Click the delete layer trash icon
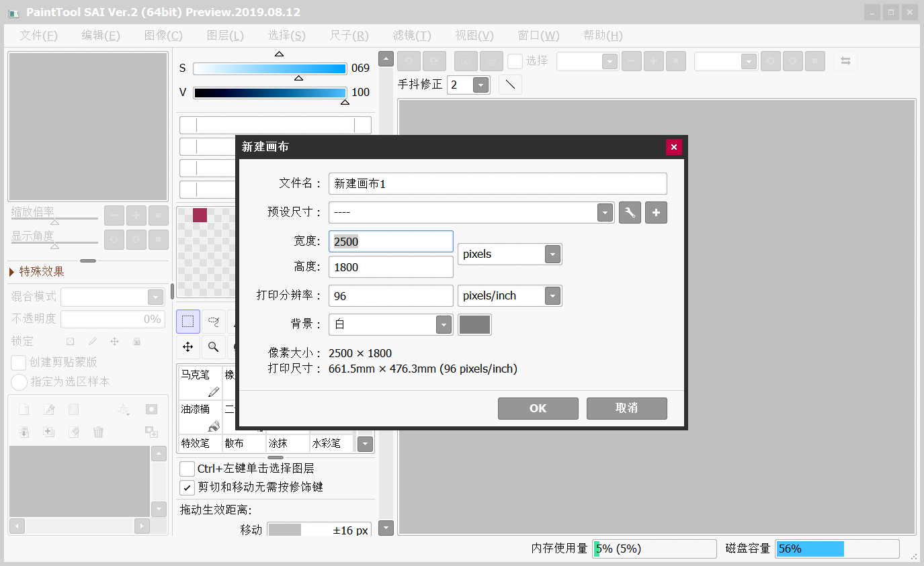 tap(99, 432)
